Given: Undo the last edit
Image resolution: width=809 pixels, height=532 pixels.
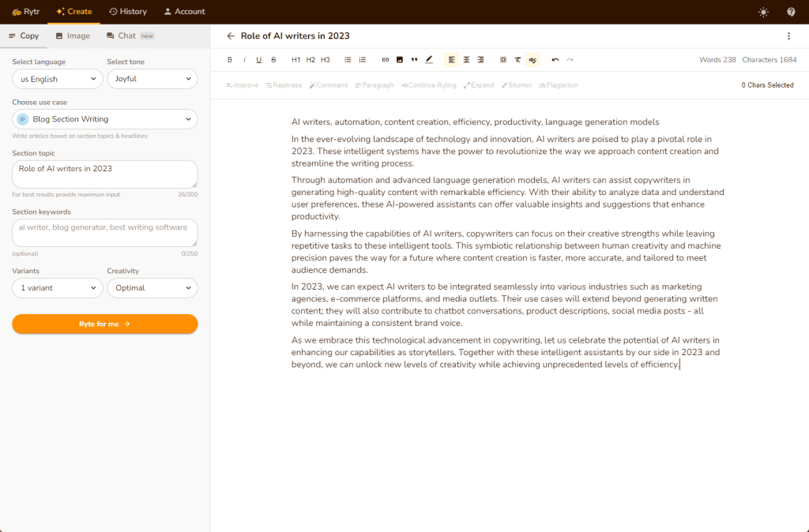Looking at the screenshot, I should point(555,60).
